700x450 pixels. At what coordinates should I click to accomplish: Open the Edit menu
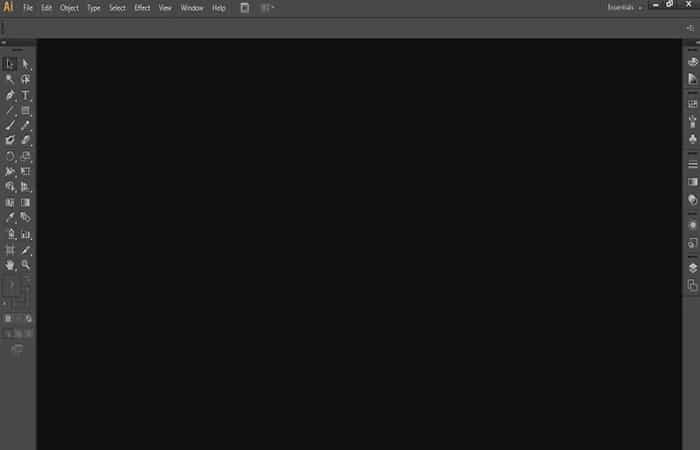[46, 8]
